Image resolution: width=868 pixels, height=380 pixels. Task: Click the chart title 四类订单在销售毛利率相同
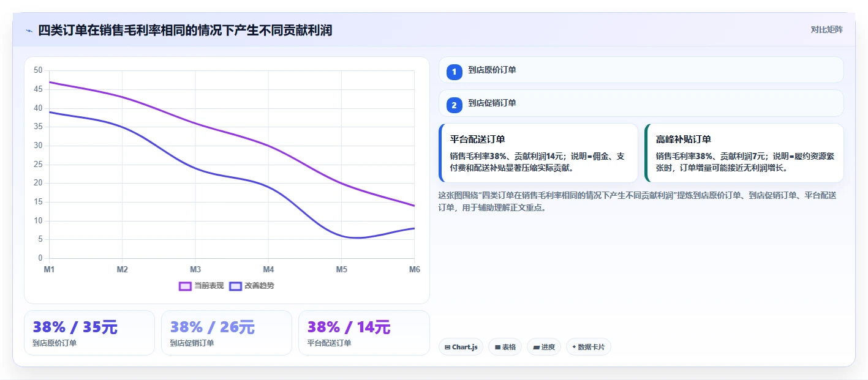click(x=185, y=30)
